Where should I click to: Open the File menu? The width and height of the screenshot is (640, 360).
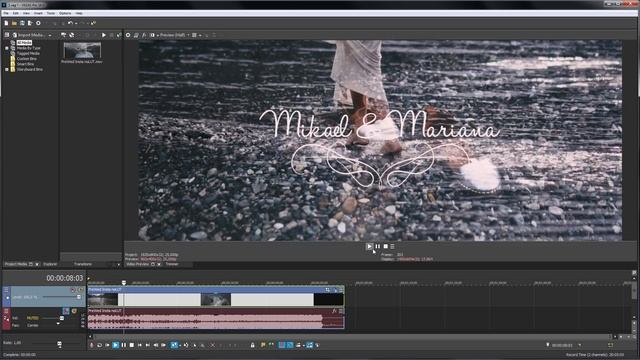point(6,13)
